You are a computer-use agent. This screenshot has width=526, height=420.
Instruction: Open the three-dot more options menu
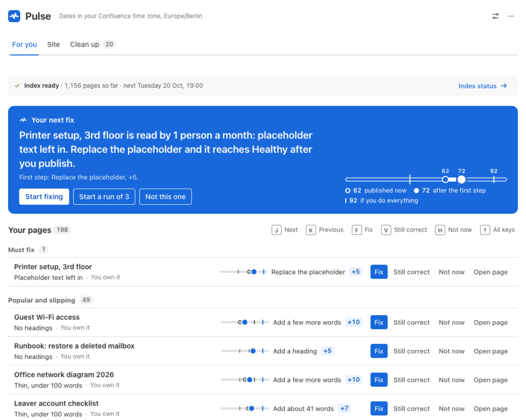[x=511, y=16]
